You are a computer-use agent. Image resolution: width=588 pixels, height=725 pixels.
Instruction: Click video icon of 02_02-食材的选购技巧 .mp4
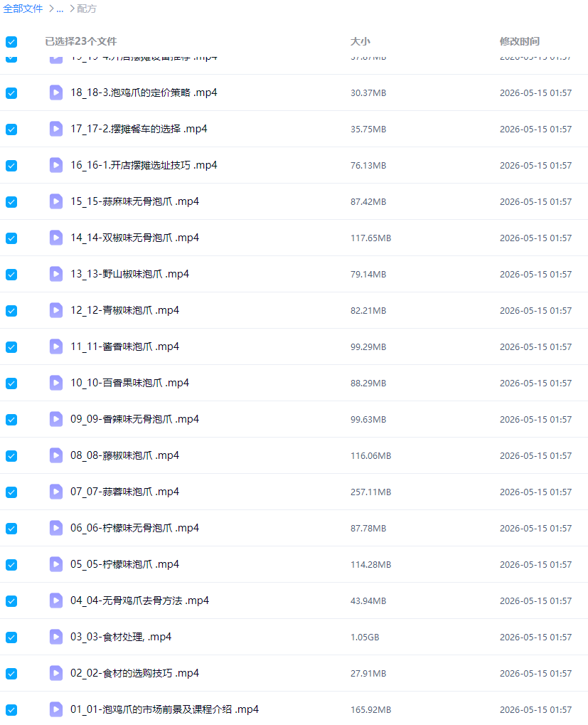pyautogui.click(x=56, y=674)
